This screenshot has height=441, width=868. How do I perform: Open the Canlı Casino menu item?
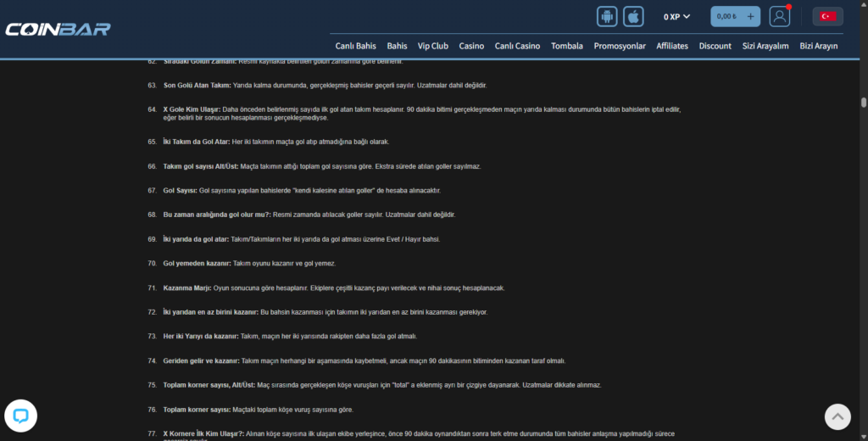click(x=517, y=46)
